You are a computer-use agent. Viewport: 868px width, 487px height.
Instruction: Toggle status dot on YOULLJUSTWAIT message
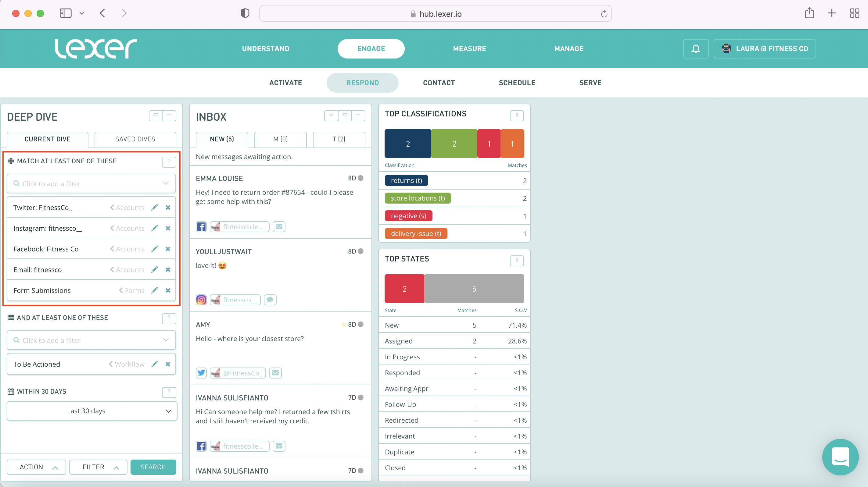[x=361, y=251]
